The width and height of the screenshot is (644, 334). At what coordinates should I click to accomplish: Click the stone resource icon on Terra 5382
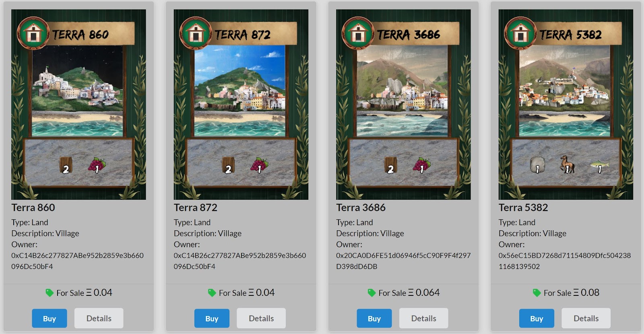coord(537,165)
